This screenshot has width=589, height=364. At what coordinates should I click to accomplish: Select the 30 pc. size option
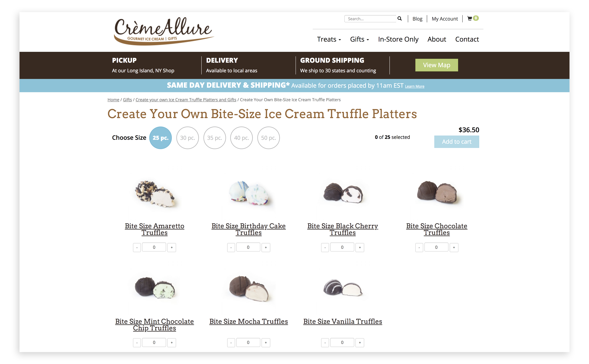[187, 138]
